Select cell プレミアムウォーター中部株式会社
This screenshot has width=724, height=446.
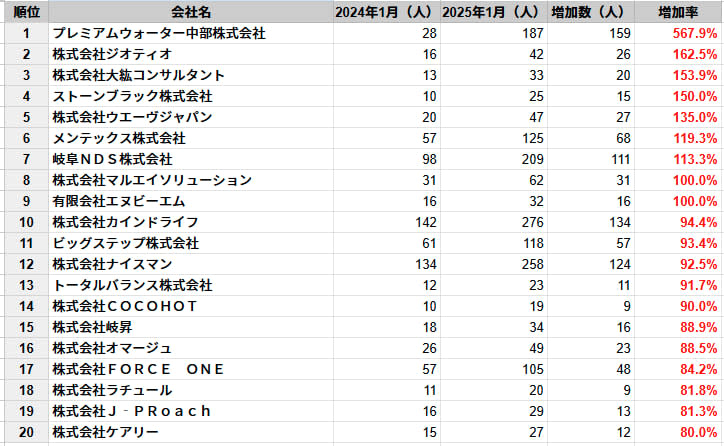point(191,33)
